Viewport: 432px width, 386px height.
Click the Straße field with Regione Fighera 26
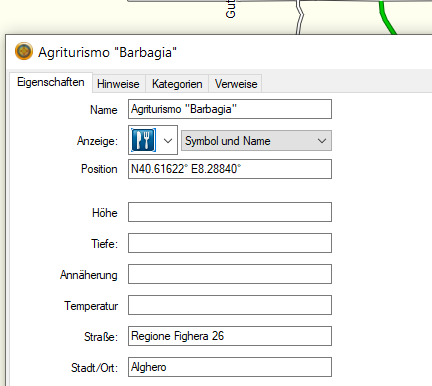(230, 336)
